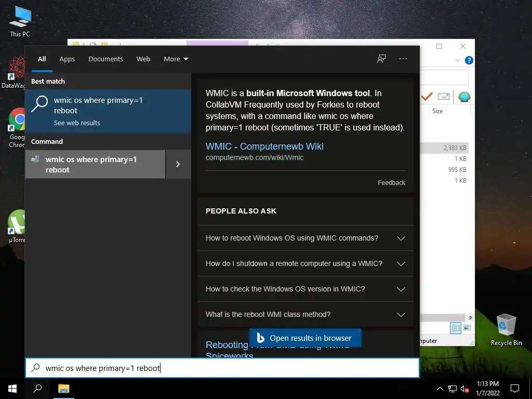The width and height of the screenshot is (532, 399).
Task: Expand 'How to reboot Windows OS using WMIC commands?'
Action: pos(305,238)
